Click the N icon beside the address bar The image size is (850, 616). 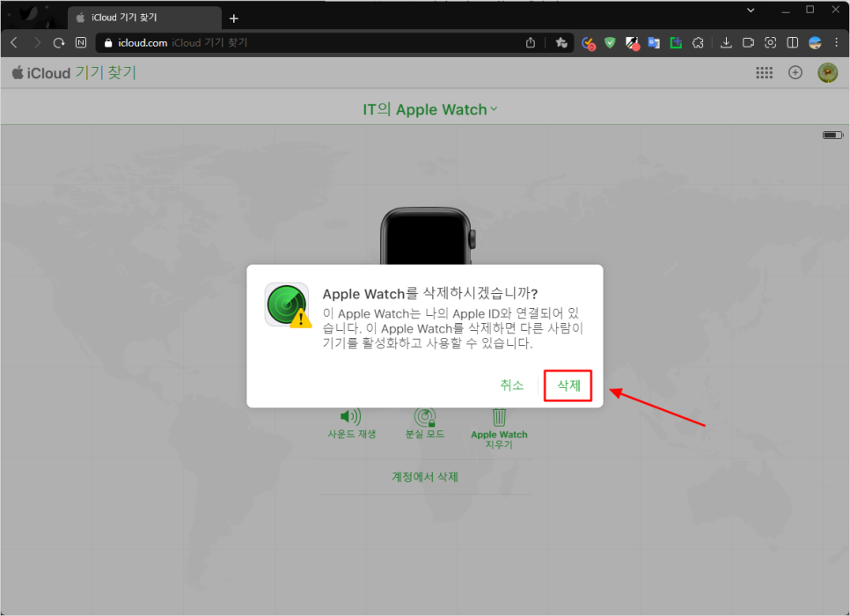tap(81, 42)
